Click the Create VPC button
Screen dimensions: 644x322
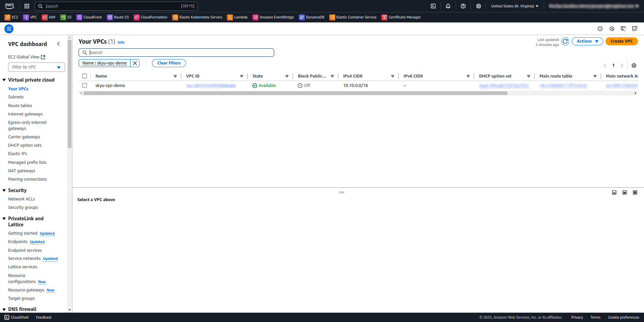[x=622, y=41]
